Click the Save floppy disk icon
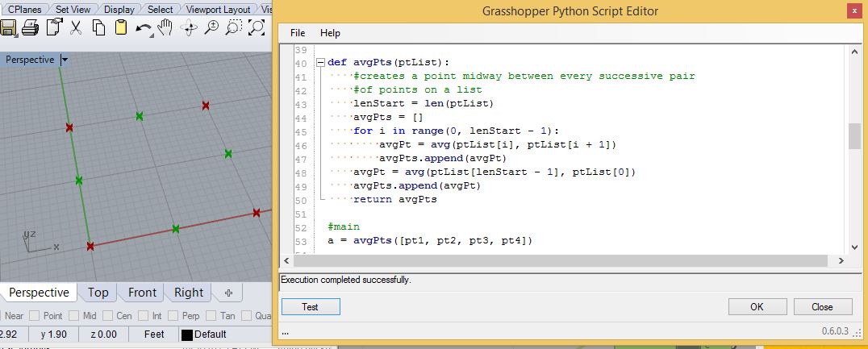 click(7, 27)
